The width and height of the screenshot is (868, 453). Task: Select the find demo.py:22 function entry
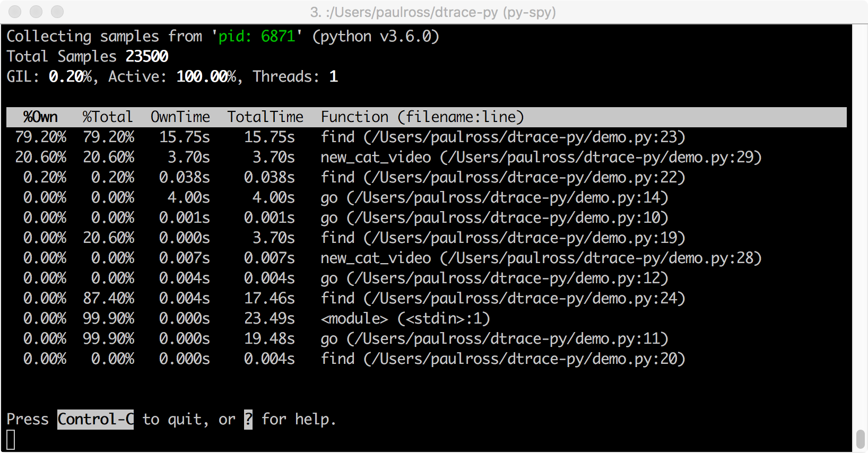(503, 178)
